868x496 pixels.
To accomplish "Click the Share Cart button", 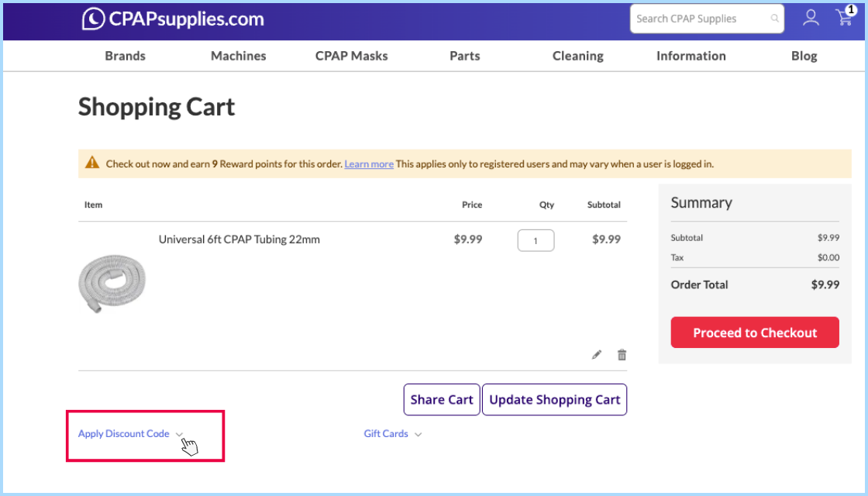I will tap(442, 400).
